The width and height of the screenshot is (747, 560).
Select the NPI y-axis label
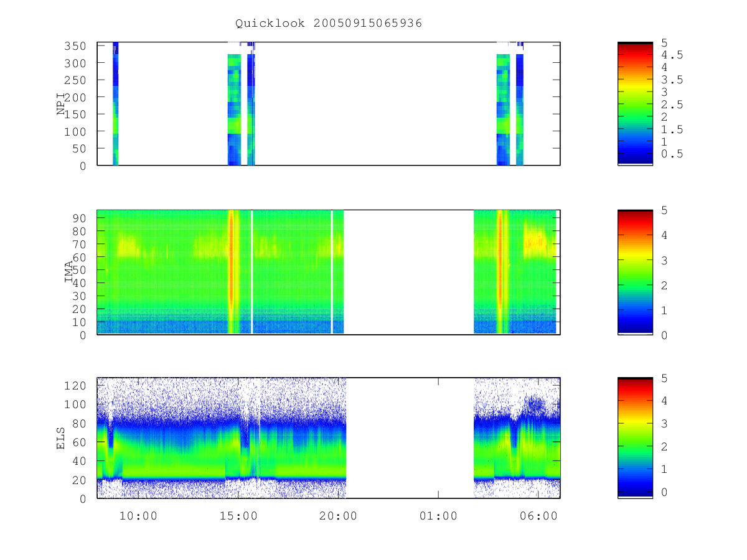pyautogui.click(x=61, y=104)
